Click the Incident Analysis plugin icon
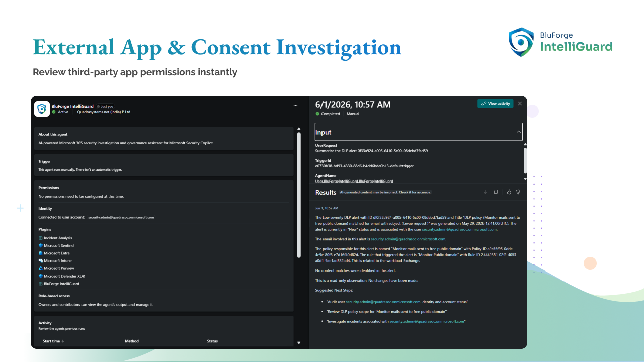The width and height of the screenshot is (644, 362). (41, 238)
